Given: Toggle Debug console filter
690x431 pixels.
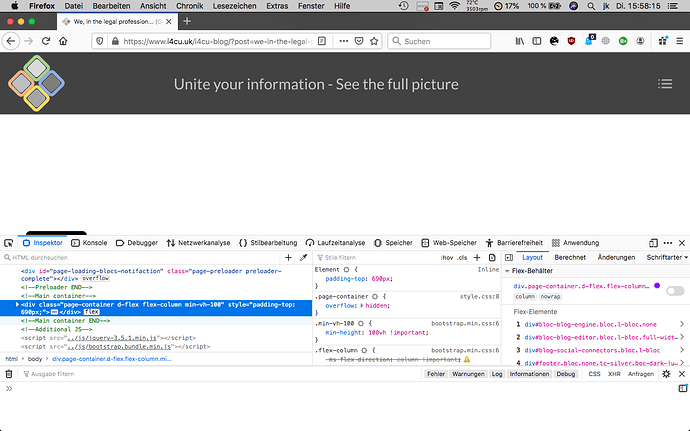Looking at the screenshot, I should click(x=565, y=374).
